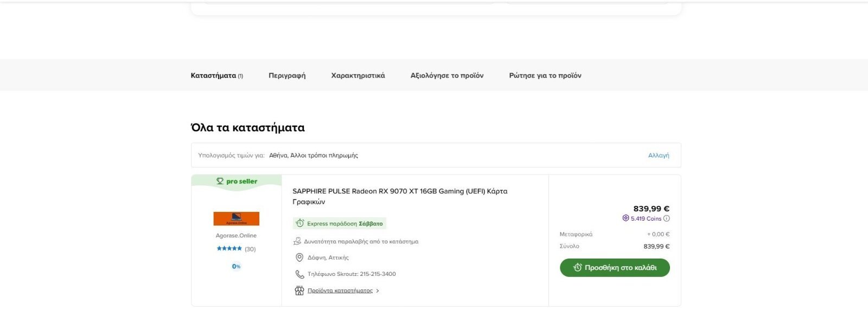Click Αθήνα, Άλλοι τρόποι πληρωμής text

point(314,155)
